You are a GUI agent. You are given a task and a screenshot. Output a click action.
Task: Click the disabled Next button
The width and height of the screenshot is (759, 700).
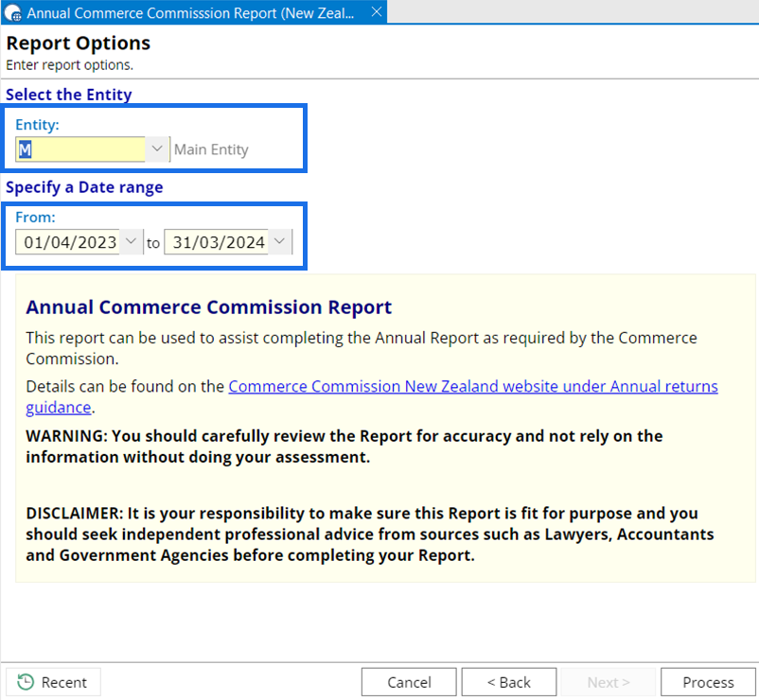coord(609,682)
